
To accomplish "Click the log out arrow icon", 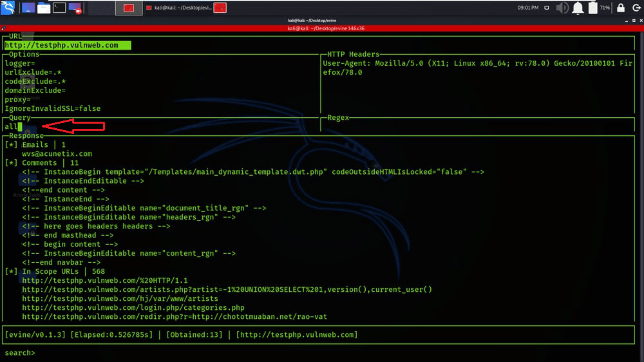I will click(636, 8).
